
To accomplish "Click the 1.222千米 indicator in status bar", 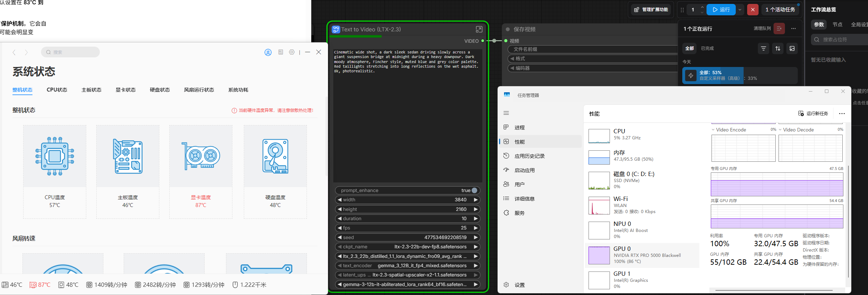I will 250,285.
